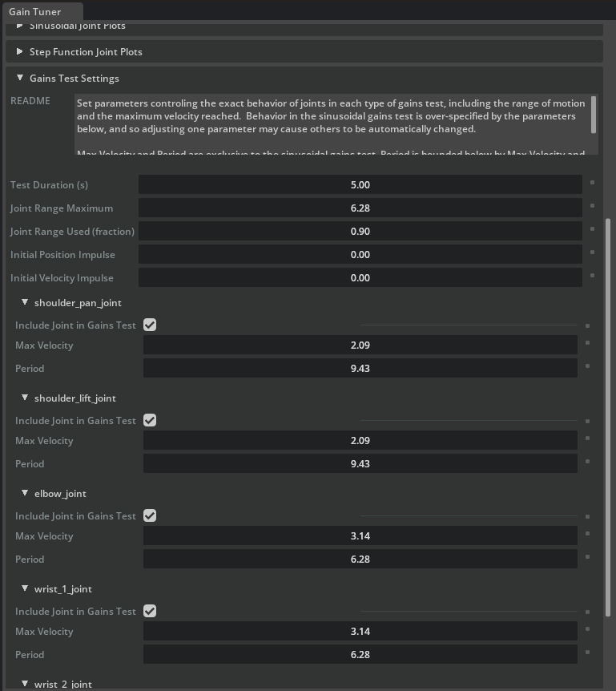The image size is (616, 691).
Task: Click the README label
Action: click(x=30, y=101)
